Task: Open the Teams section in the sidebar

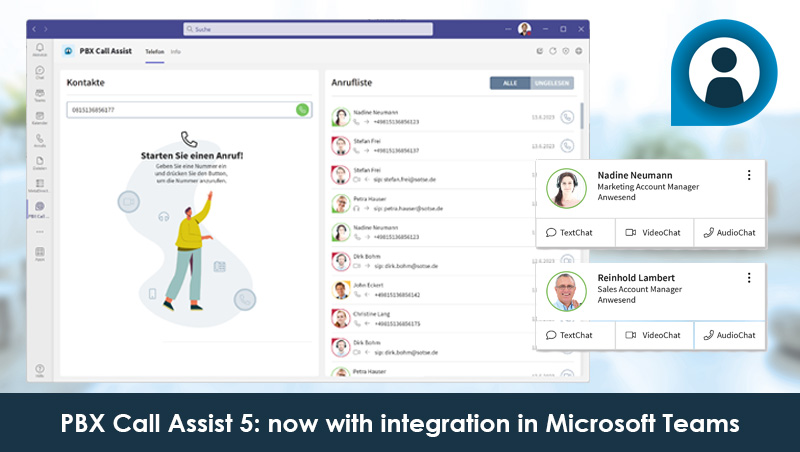Action: pyautogui.click(x=40, y=95)
